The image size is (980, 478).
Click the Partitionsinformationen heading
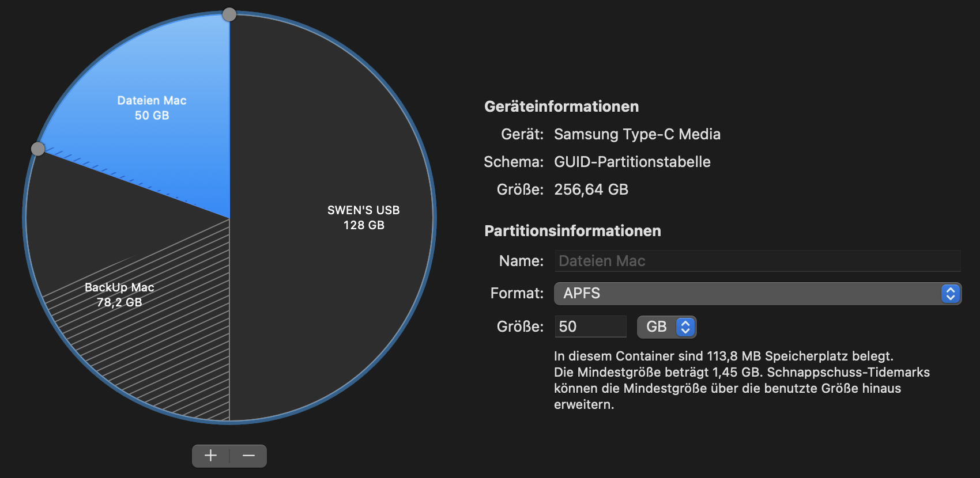click(x=572, y=231)
